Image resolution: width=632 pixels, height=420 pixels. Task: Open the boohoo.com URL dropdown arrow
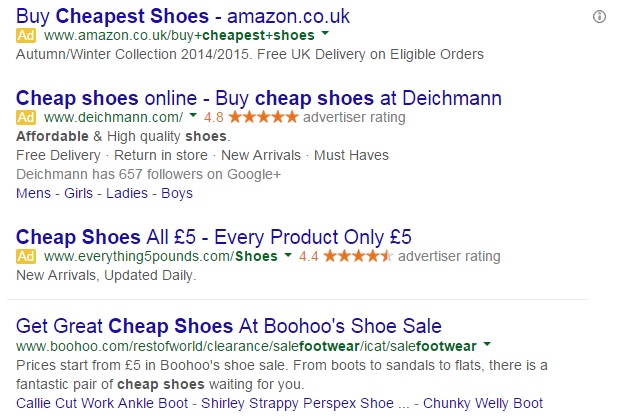pos(487,344)
